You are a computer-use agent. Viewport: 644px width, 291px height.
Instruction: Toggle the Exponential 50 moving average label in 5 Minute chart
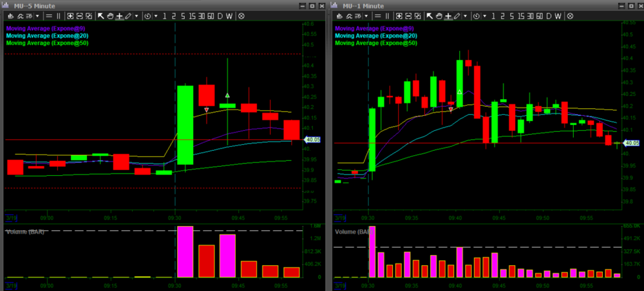pos(47,43)
